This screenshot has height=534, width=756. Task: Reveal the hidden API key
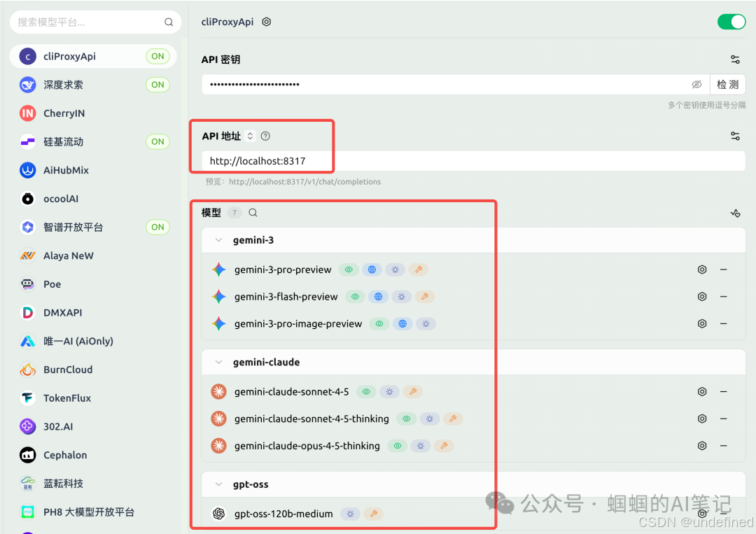tap(696, 85)
